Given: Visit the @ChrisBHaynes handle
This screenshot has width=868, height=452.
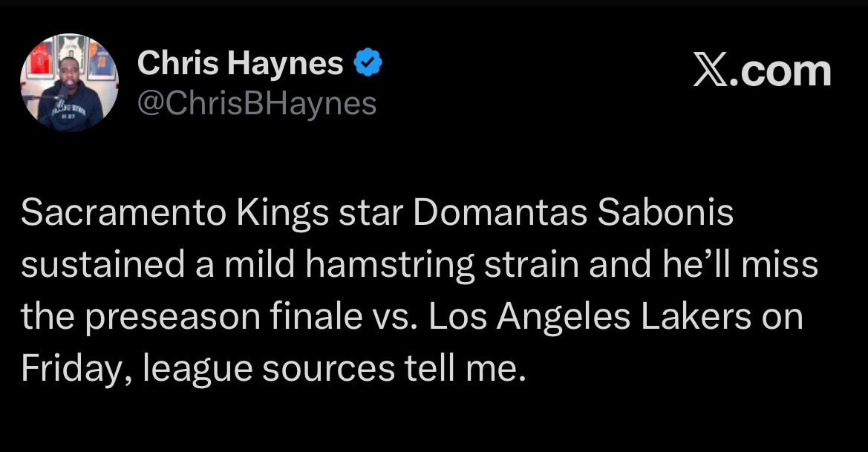Looking at the screenshot, I should click(x=257, y=103).
